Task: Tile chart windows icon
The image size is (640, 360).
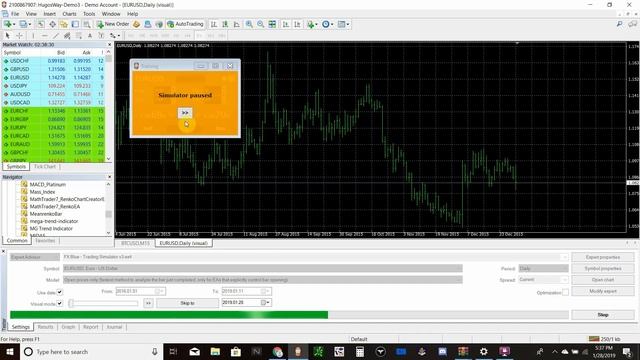Action: coord(272,24)
